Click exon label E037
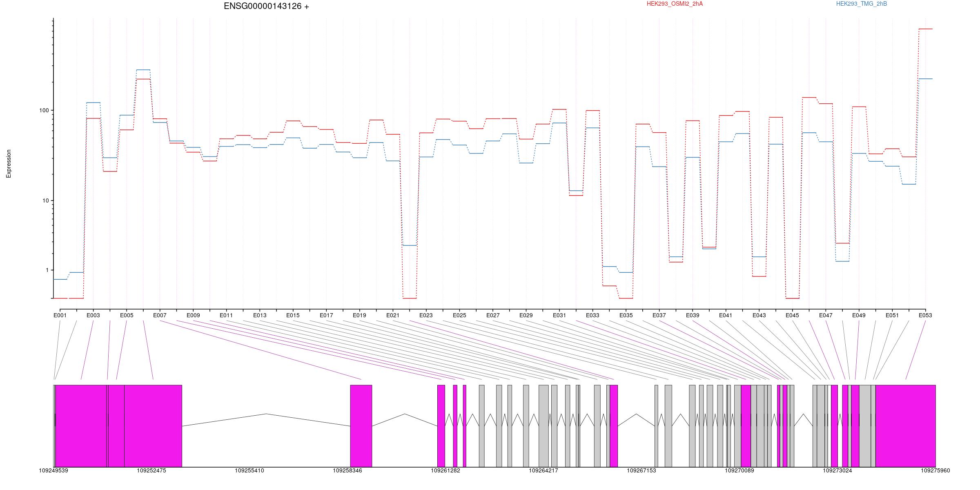This screenshot has height=490, width=980. tap(659, 315)
